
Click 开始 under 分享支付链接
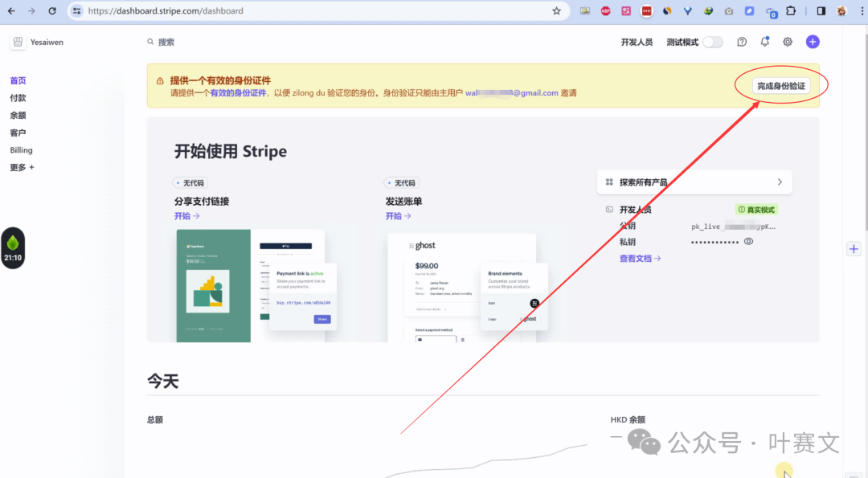click(x=186, y=216)
